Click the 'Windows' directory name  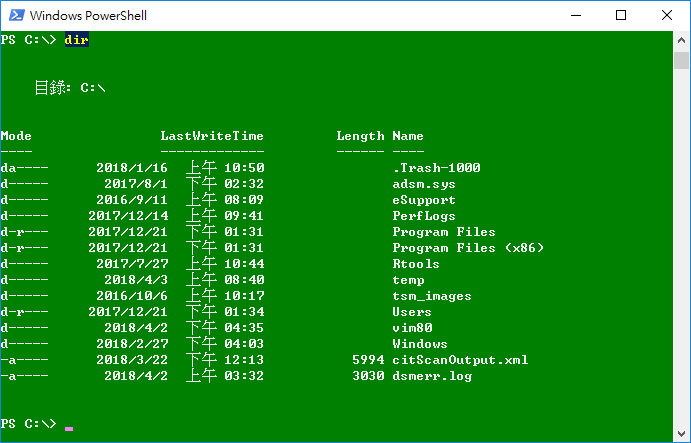click(x=420, y=344)
